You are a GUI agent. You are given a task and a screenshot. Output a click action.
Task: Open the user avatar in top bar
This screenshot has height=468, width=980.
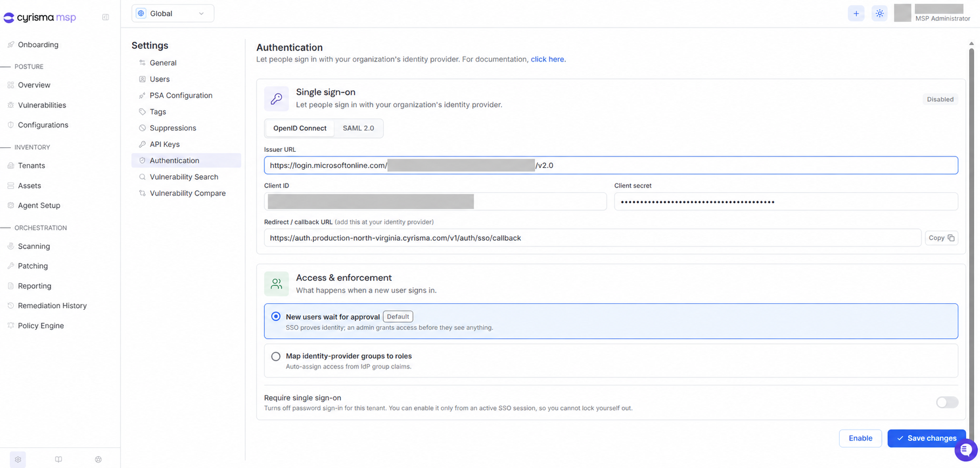click(902, 13)
